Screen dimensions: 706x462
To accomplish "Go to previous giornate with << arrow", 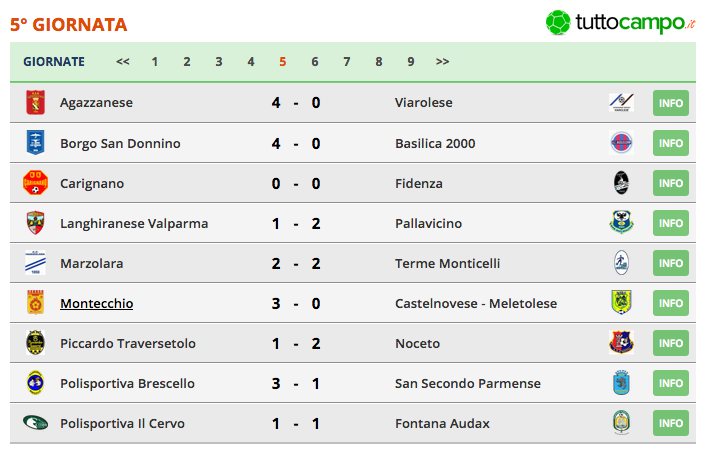I will (123, 62).
